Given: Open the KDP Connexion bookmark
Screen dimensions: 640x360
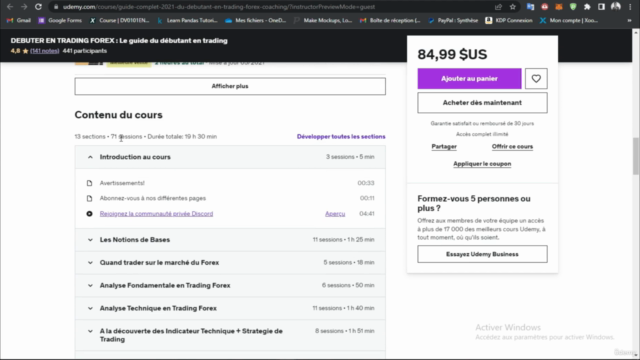Looking at the screenshot, I should pyautogui.click(x=509, y=20).
